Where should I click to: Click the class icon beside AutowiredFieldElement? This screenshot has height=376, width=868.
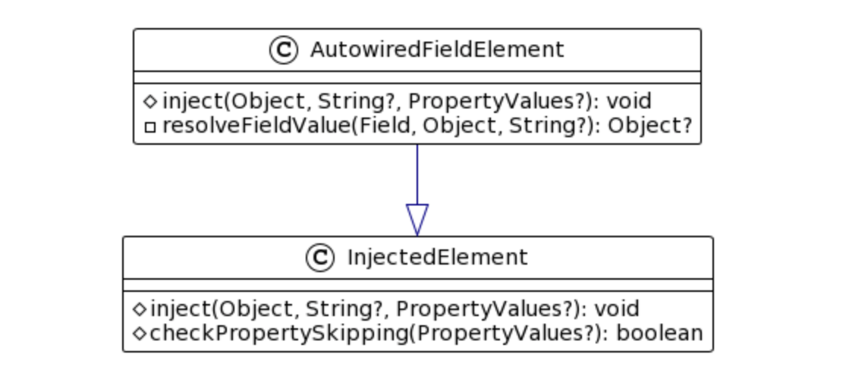click(282, 50)
